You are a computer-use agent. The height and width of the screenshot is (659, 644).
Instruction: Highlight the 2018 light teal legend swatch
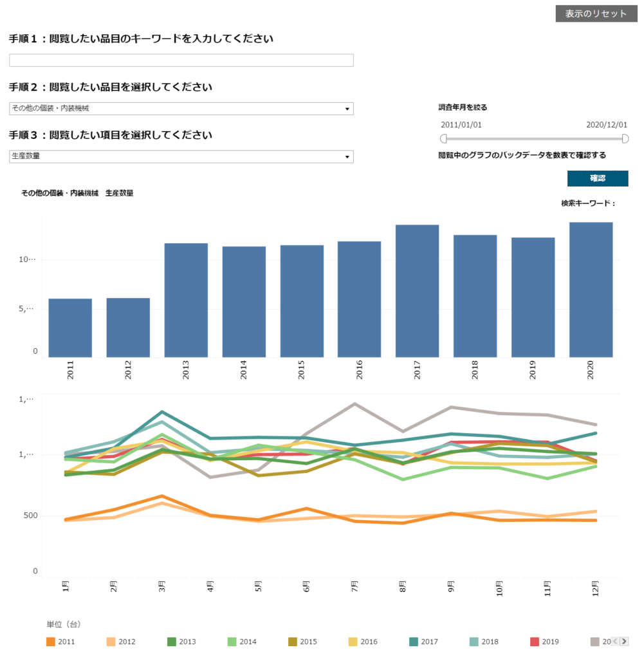click(474, 642)
